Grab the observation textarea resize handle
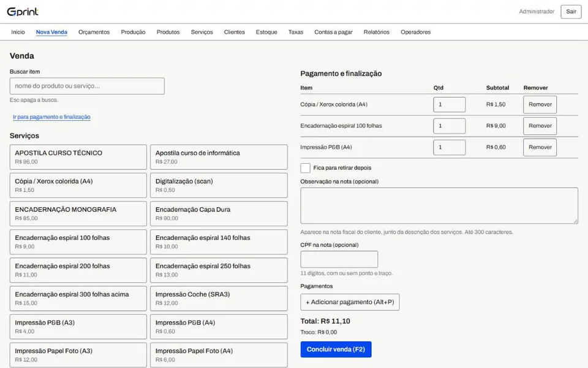 575,221
